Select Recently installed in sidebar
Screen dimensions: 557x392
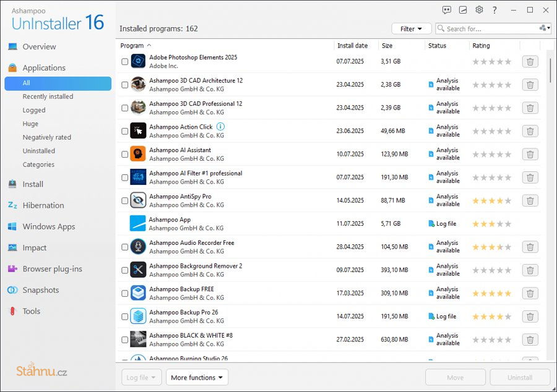click(48, 96)
